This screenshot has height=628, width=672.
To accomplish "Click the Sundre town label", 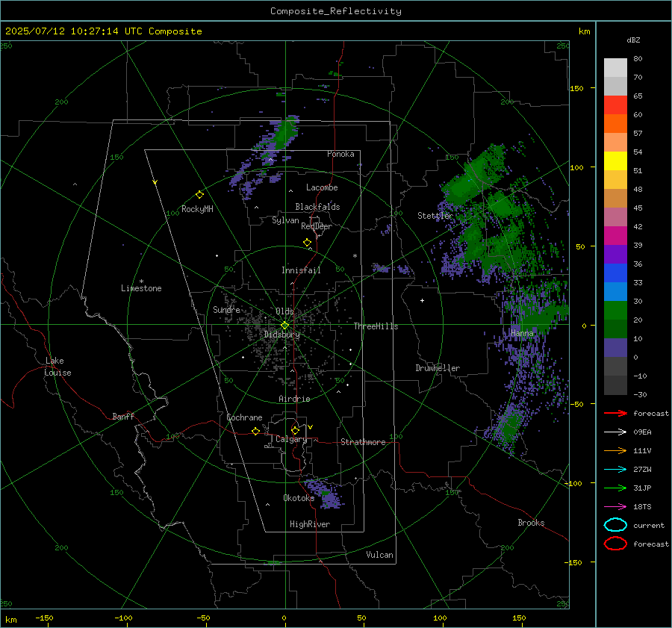I will pyautogui.click(x=227, y=310).
